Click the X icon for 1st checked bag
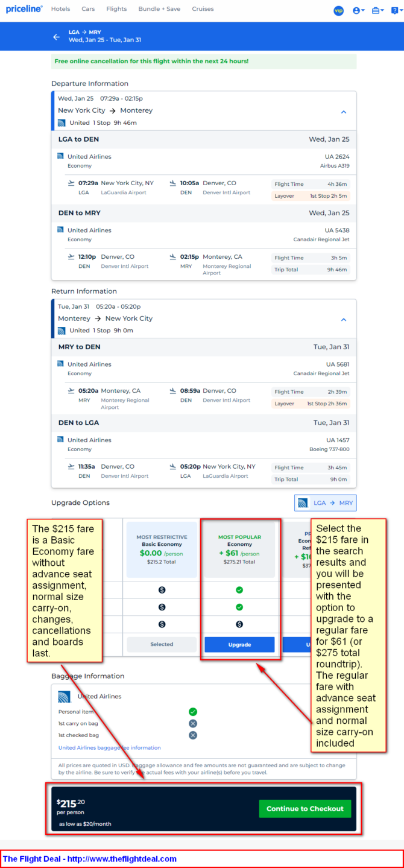 click(x=193, y=735)
